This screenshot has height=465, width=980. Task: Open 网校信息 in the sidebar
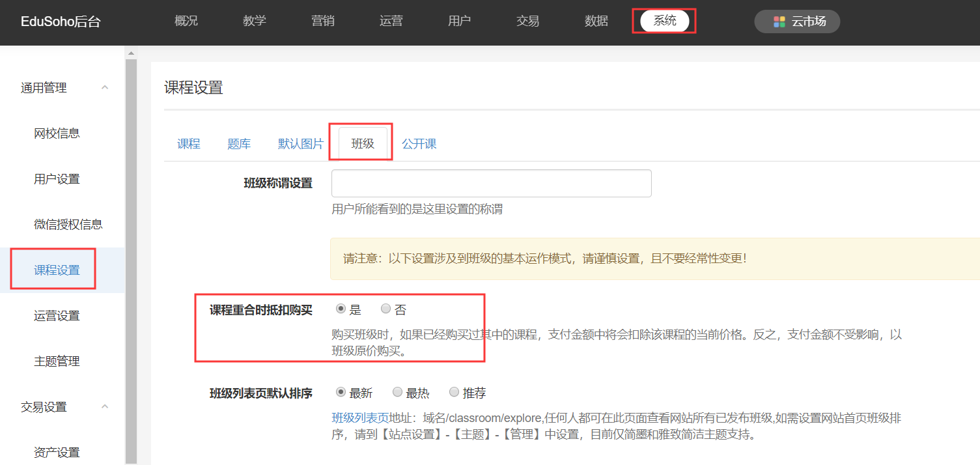tap(57, 134)
